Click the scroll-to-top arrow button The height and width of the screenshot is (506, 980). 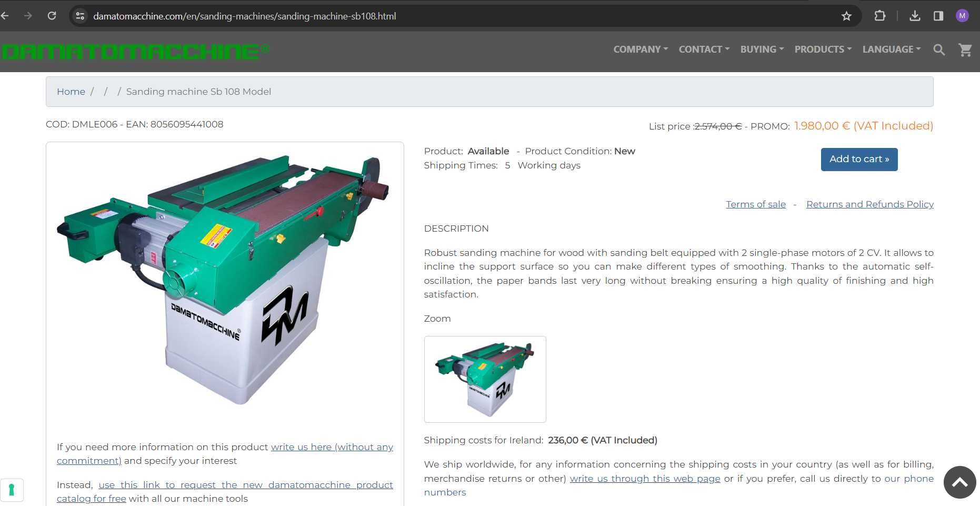[x=959, y=482]
